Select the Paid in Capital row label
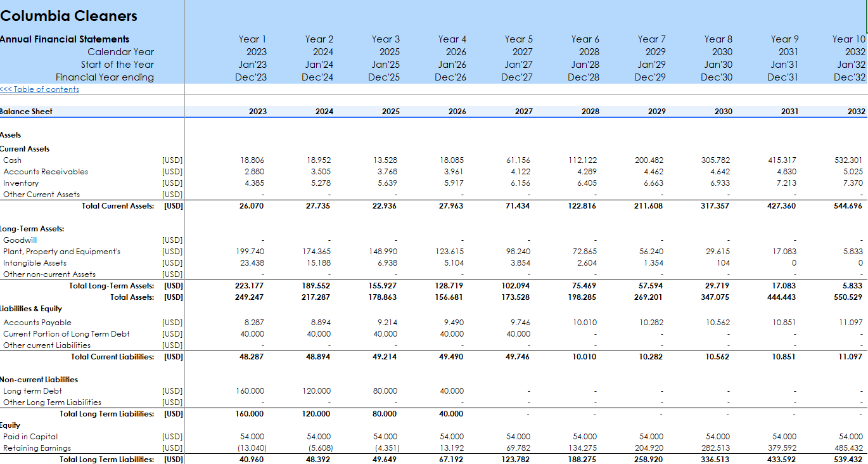Image resolution: width=868 pixels, height=464 pixels. [x=30, y=437]
